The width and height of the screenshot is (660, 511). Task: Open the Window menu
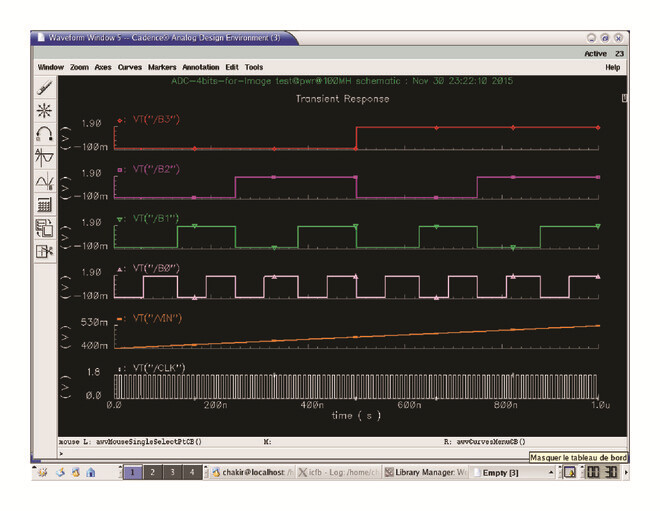coord(51,67)
